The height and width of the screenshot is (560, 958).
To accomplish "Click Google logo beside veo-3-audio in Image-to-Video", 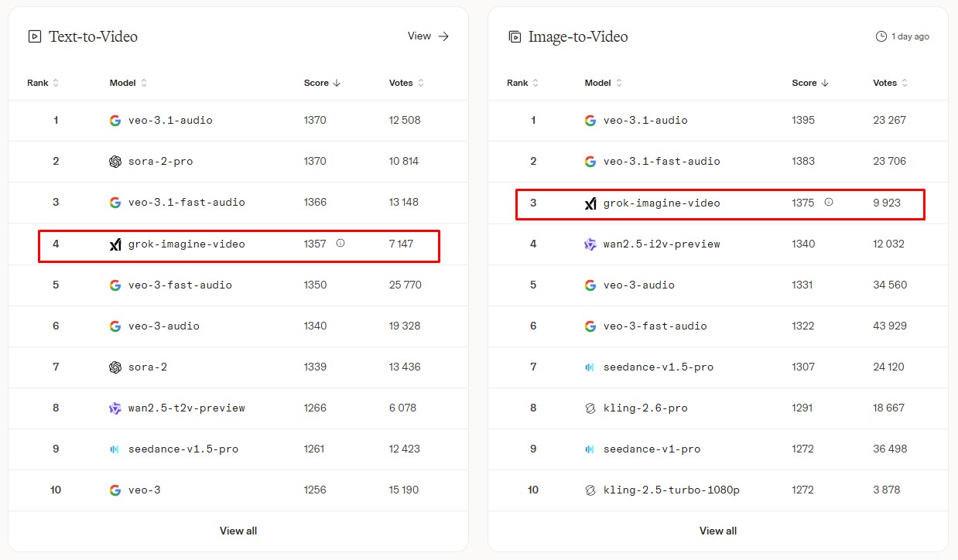I will tap(590, 285).
